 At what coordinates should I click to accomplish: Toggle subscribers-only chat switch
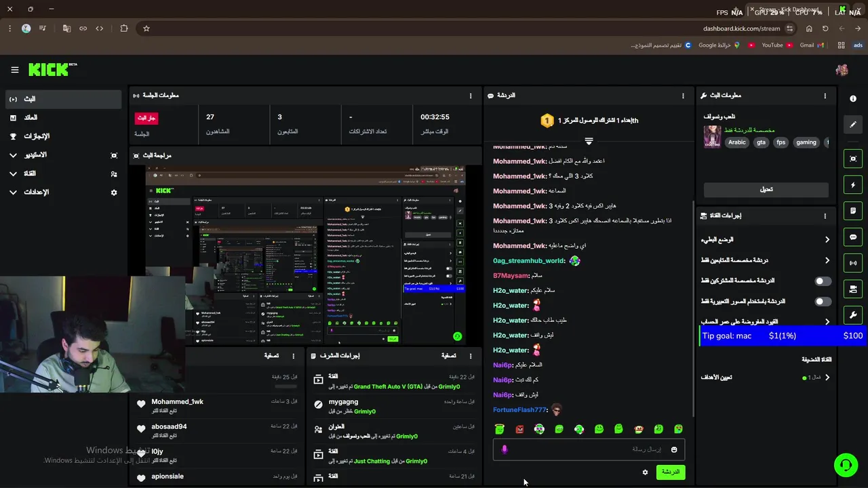[823, 281]
